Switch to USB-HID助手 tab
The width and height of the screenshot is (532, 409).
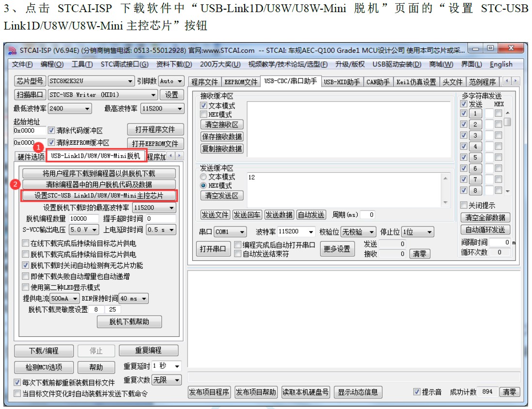[342, 82]
